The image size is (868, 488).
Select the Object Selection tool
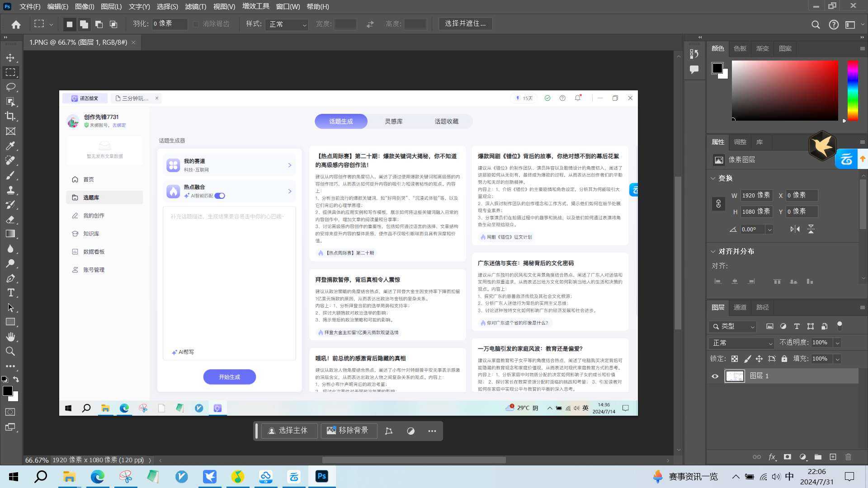(10, 102)
